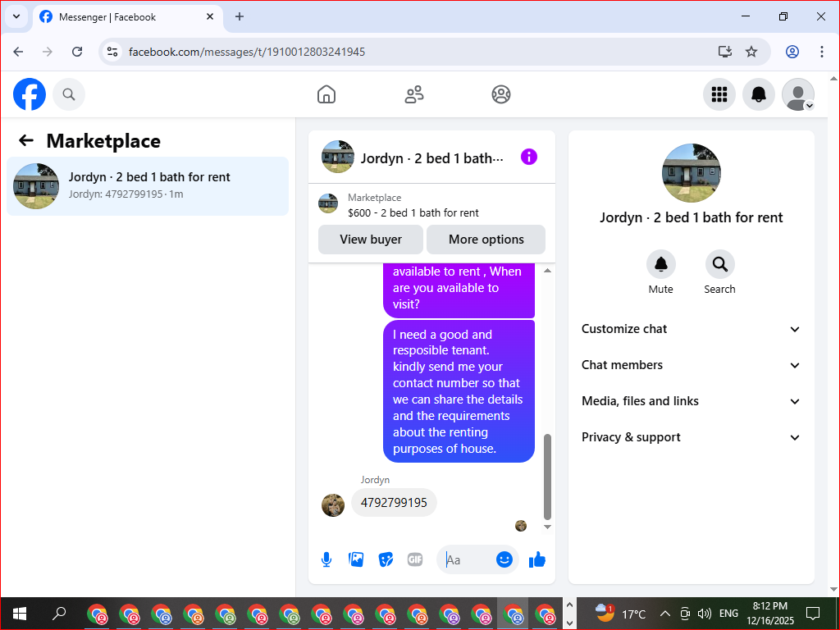Viewport: 840px width, 630px height.
Task: Send a thumbs-up like
Action: click(536, 559)
